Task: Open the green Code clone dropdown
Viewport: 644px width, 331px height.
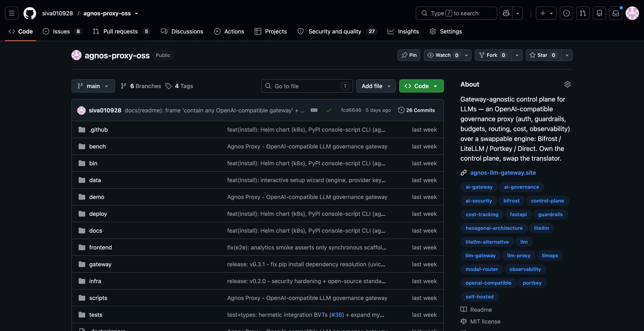Action: pyautogui.click(x=421, y=86)
